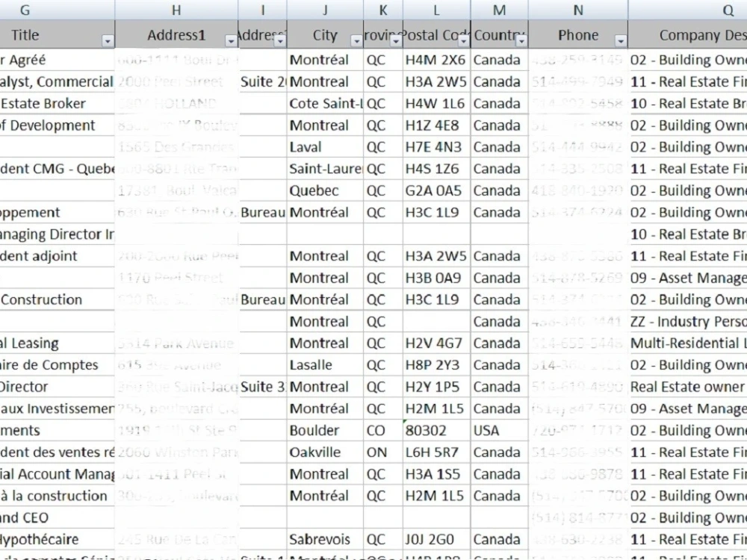Viewport: 747px width, 560px height.
Task: Select postal code cell H2V 4G7
Action: [x=437, y=343]
